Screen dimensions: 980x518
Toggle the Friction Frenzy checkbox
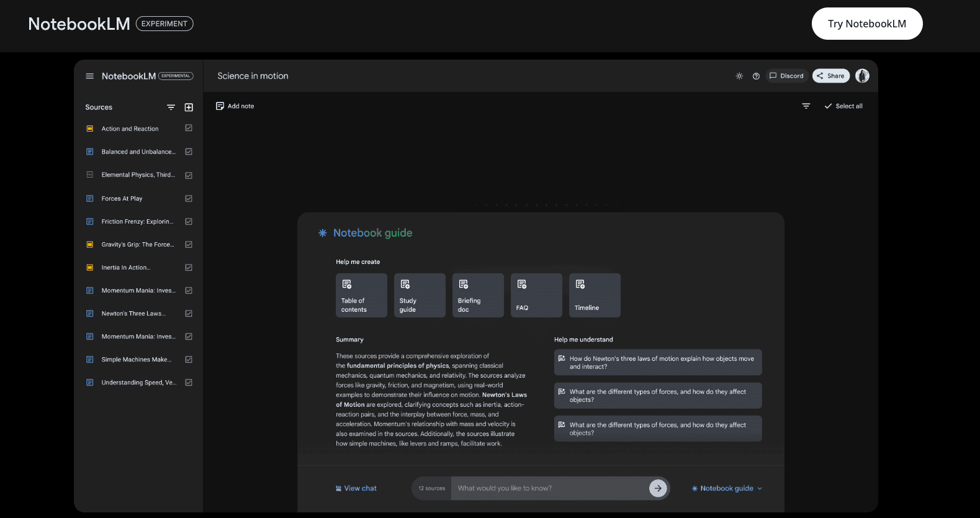[x=189, y=221]
